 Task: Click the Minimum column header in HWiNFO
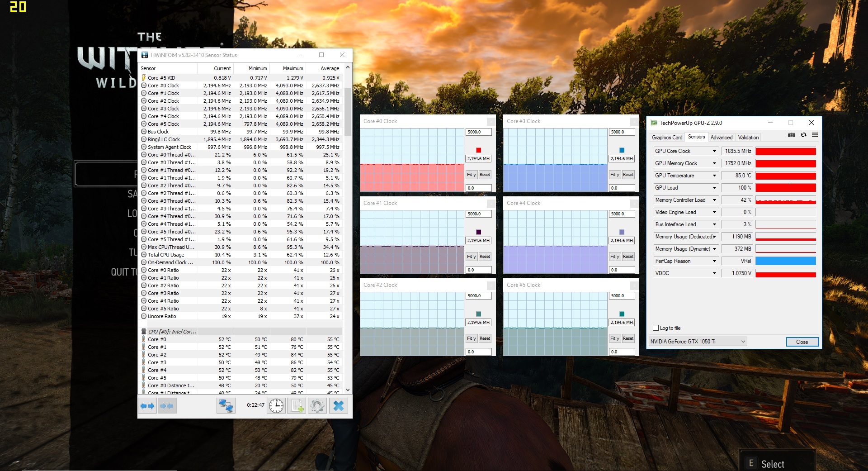251,68
